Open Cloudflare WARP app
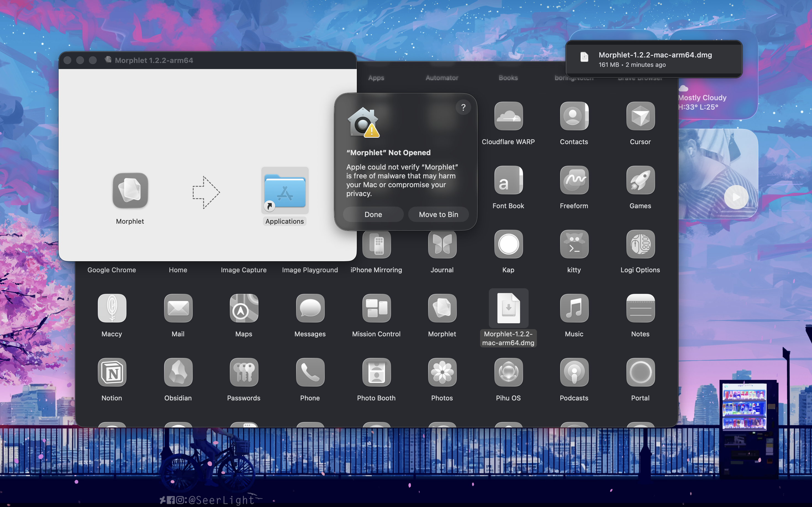The height and width of the screenshot is (507, 812). coord(508,116)
